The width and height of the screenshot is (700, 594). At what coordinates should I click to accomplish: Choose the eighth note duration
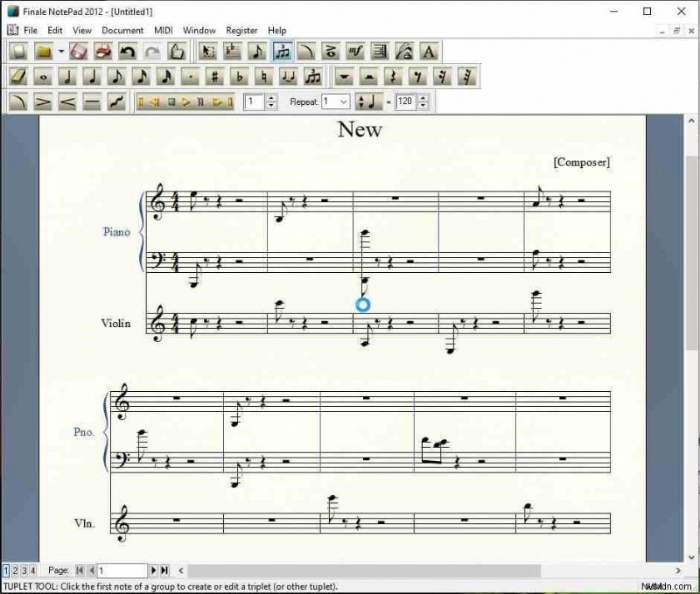point(117,76)
